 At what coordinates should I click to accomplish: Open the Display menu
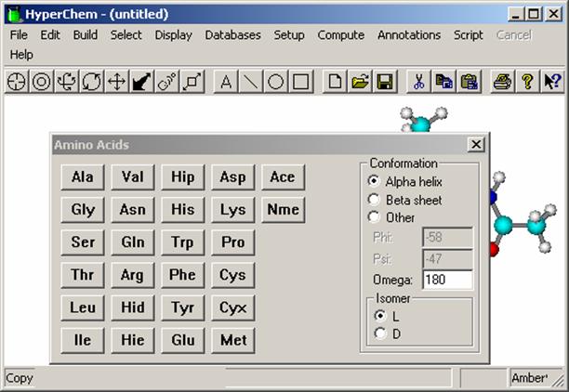pos(174,35)
